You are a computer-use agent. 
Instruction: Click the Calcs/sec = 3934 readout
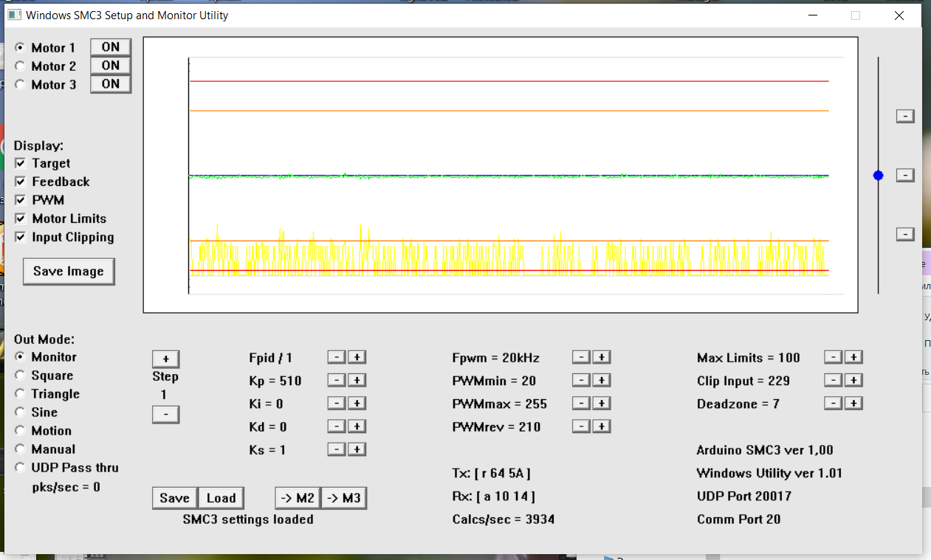(504, 519)
